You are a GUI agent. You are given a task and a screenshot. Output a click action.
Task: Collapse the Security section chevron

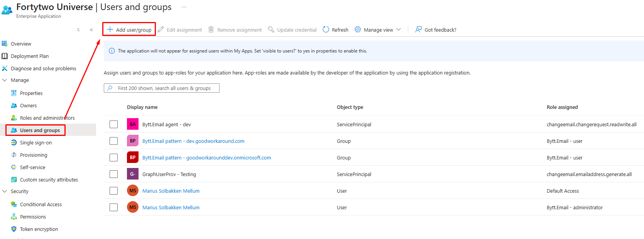click(5, 192)
